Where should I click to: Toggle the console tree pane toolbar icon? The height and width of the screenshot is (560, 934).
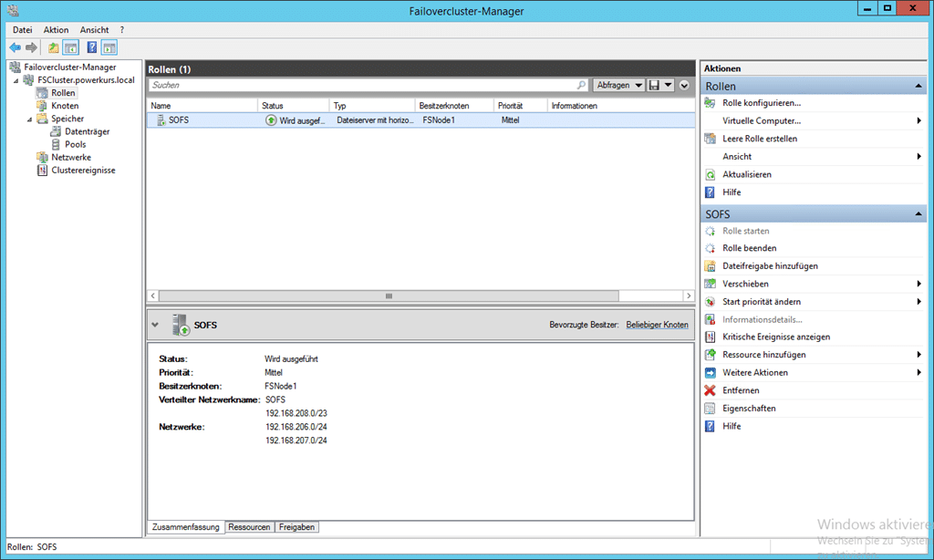pyautogui.click(x=71, y=47)
